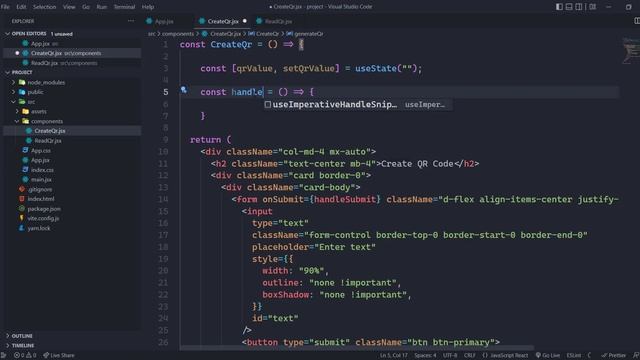
Task: Click the split editor icon
Action: coord(636,20)
